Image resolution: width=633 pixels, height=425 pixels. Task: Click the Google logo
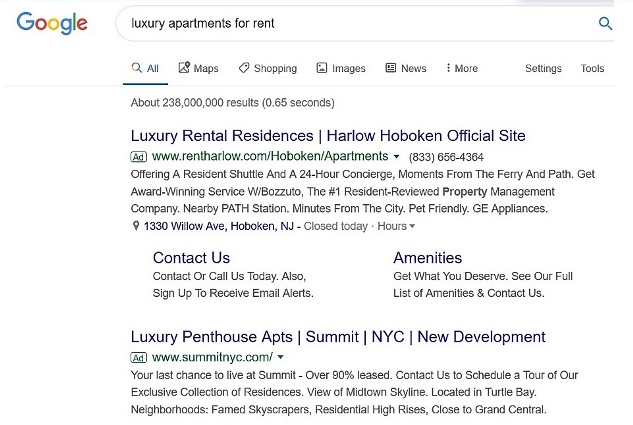click(x=52, y=23)
